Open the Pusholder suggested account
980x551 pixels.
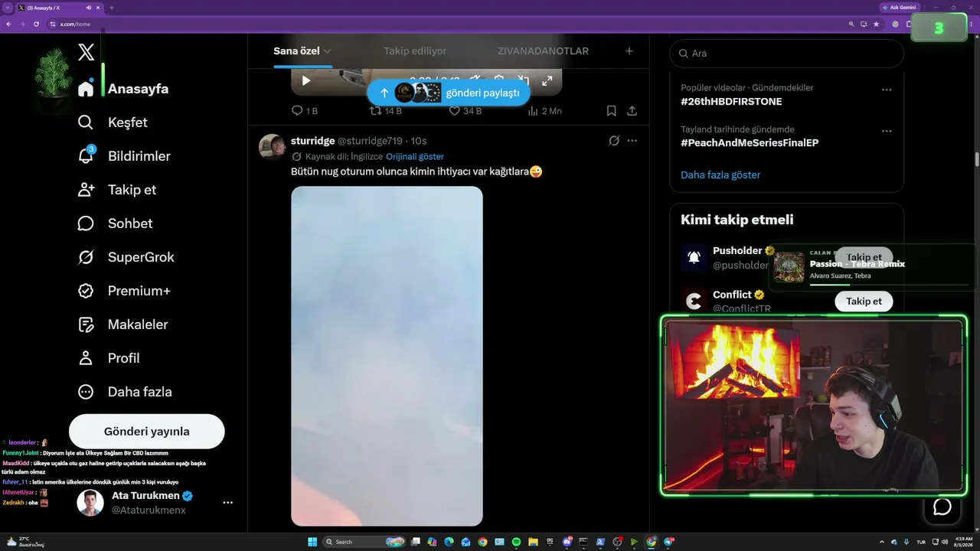pyautogui.click(x=737, y=251)
